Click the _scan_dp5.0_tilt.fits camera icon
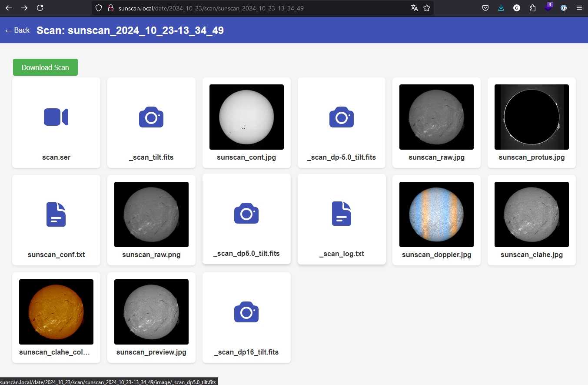Viewport: 588px width, 385px height. coord(246,213)
